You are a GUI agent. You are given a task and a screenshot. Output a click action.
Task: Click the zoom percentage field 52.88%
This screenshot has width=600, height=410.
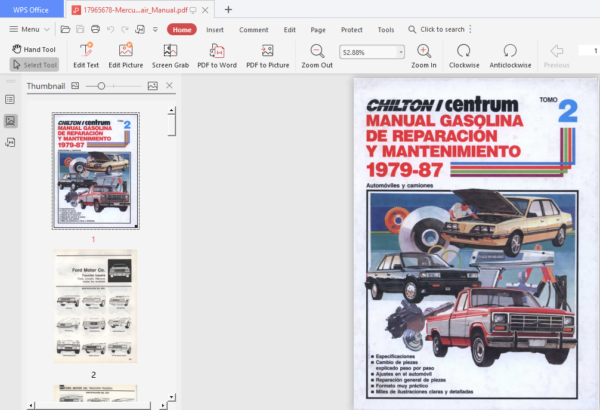(368, 52)
